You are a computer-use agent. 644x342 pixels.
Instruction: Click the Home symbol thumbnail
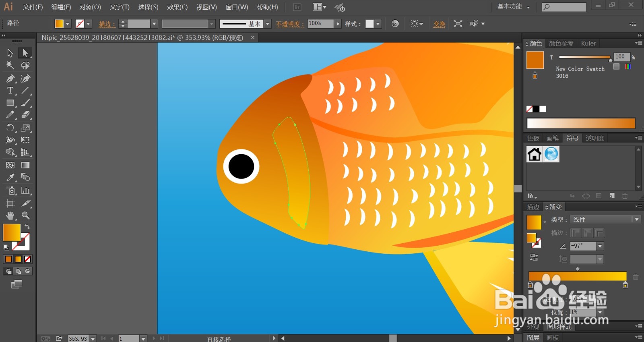pos(535,154)
